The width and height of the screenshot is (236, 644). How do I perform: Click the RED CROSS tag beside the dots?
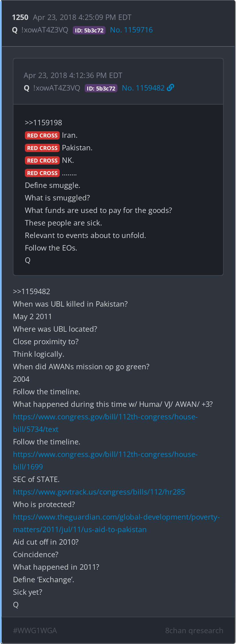click(42, 173)
